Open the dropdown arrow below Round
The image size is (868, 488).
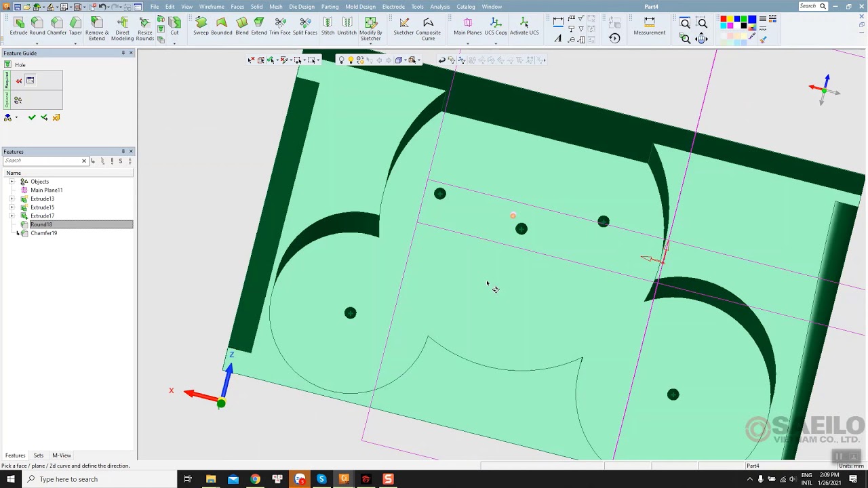(37, 44)
